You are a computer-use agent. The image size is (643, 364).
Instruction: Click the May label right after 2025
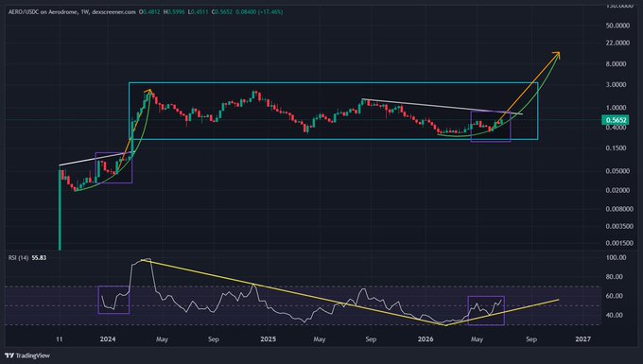click(x=320, y=339)
